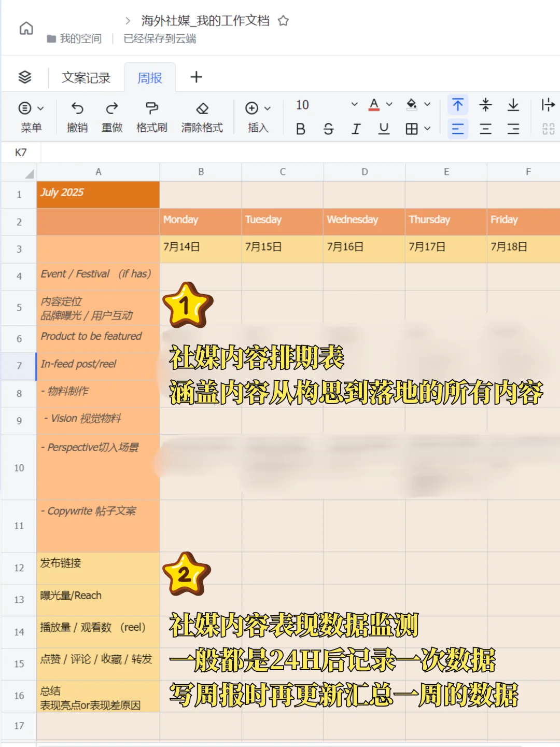Set vertical alignment to bottom

[x=514, y=105]
